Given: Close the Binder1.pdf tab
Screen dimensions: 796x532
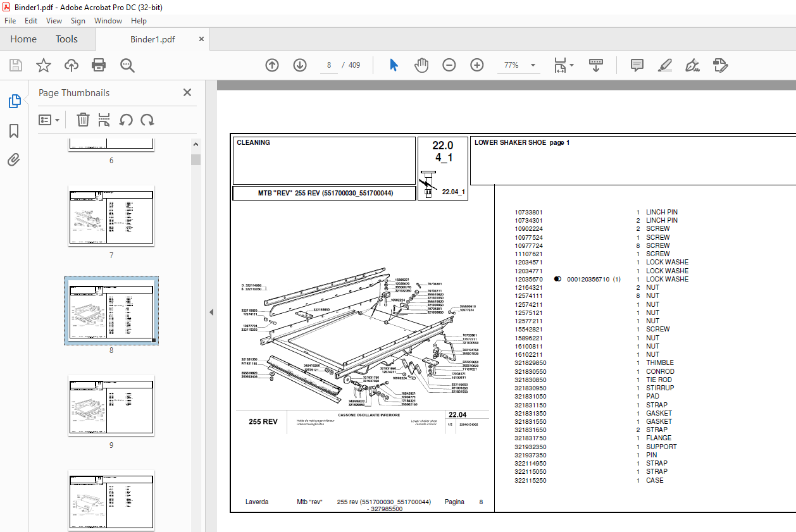Looking at the screenshot, I should click(202, 39).
